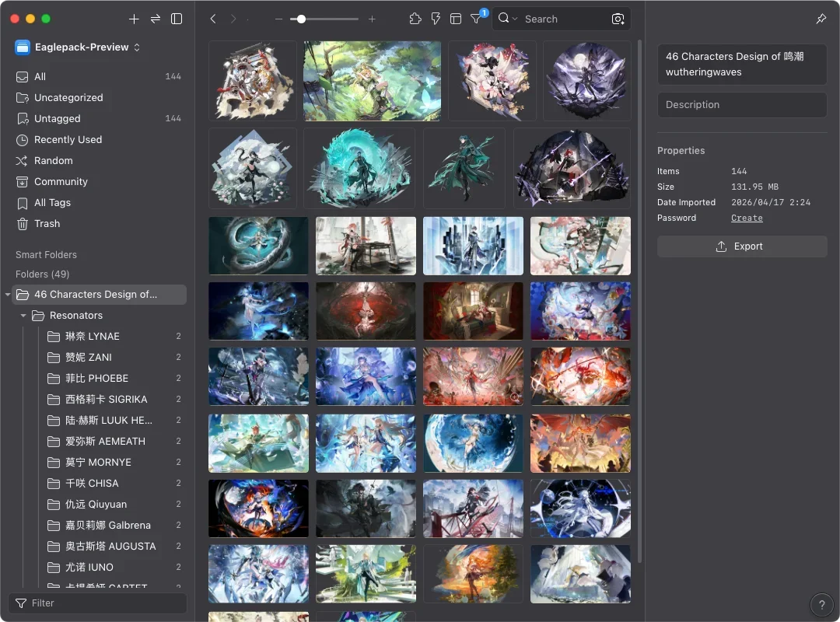The image size is (840, 622).
Task: Open the 菲比 PHOEBE folder
Action: (x=96, y=379)
